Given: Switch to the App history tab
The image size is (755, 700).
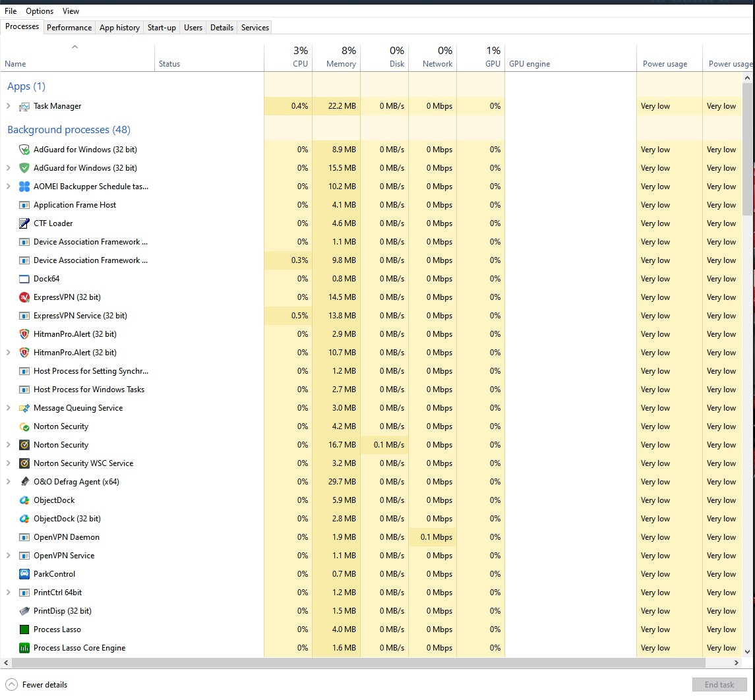Looking at the screenshot, I should [x=119, y=28].
